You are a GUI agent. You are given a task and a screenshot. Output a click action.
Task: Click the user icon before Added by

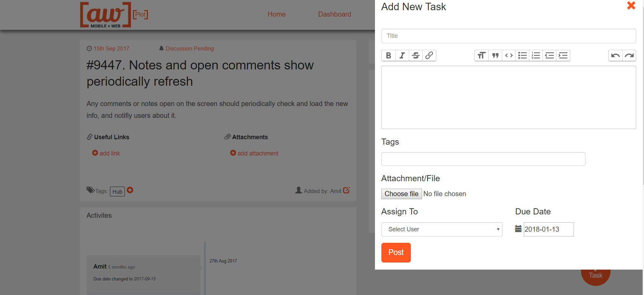coord(298,190)
